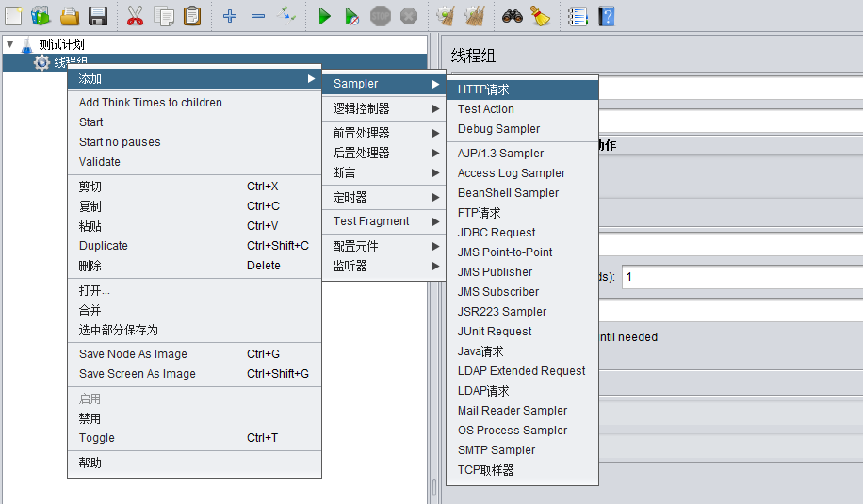This screenshot has width=863, height=504.
Task: Click Start no pauses menu entry
Action: coord(194,142)
